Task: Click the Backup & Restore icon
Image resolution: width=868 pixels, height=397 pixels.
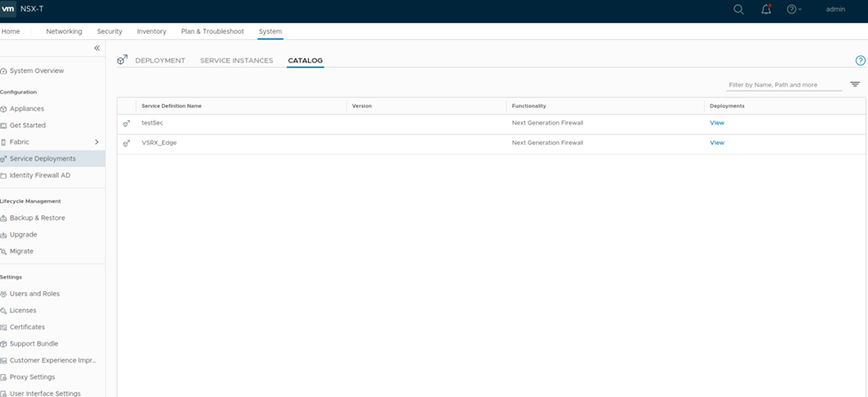Action: pos(4,218)
